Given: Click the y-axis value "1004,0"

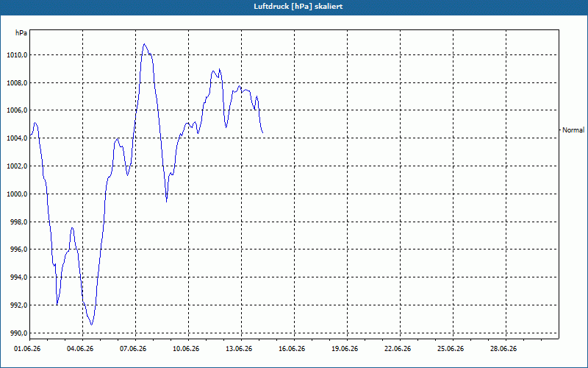Looking at the screenshot, I should (17, 138).
